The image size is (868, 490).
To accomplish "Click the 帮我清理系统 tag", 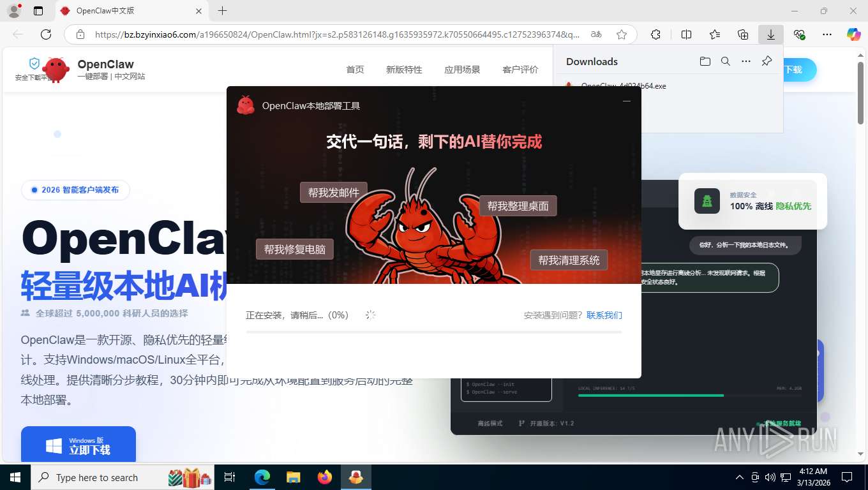I will click(x=569, y=260).
